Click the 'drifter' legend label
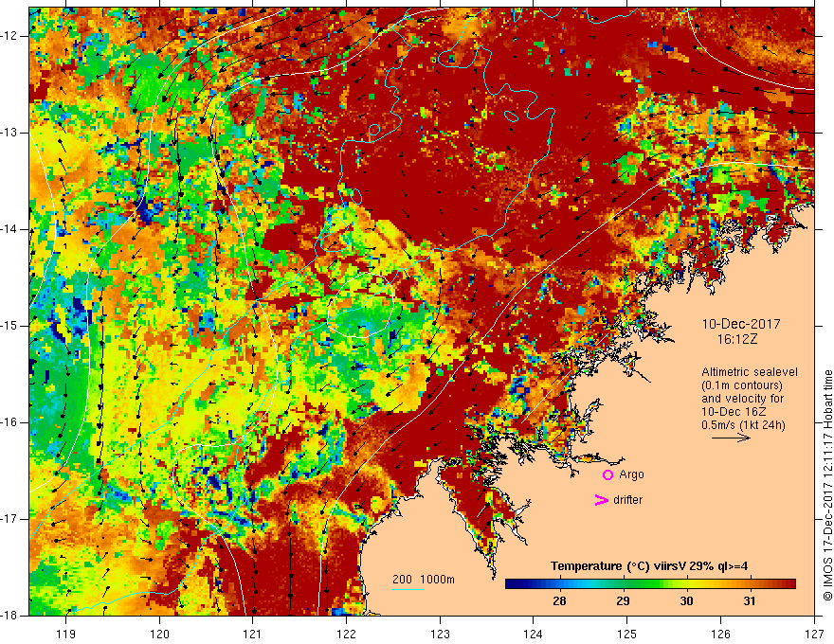 627,500
